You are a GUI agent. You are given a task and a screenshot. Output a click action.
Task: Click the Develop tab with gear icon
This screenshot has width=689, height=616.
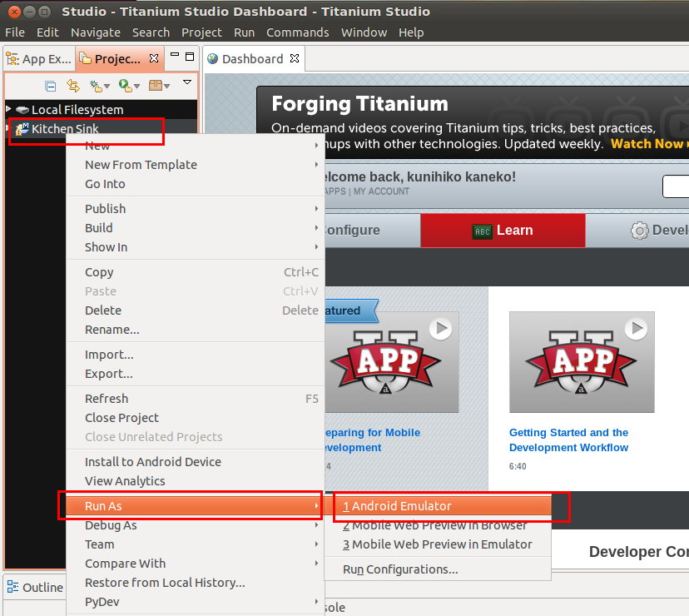click(x=637, y=231)
